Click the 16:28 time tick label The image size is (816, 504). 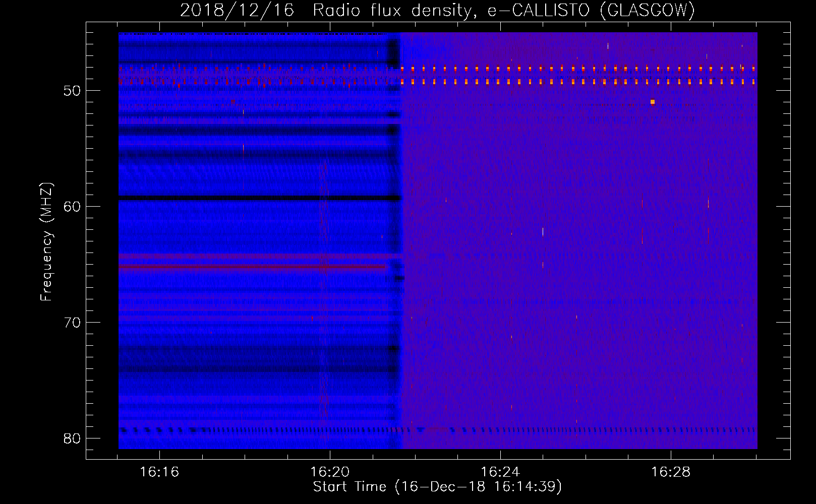click(x=671, y=472)
